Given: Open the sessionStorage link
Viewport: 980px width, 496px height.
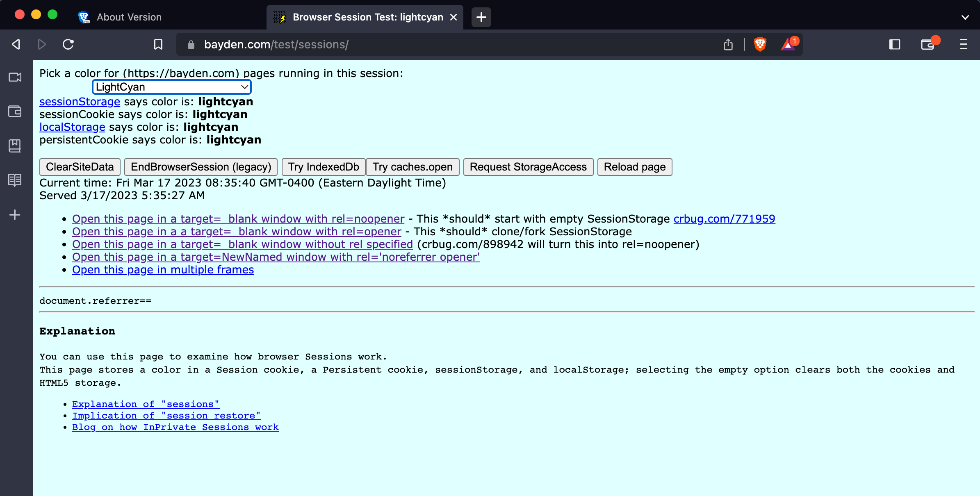Looking at the screenshot, I should (80, 102).
